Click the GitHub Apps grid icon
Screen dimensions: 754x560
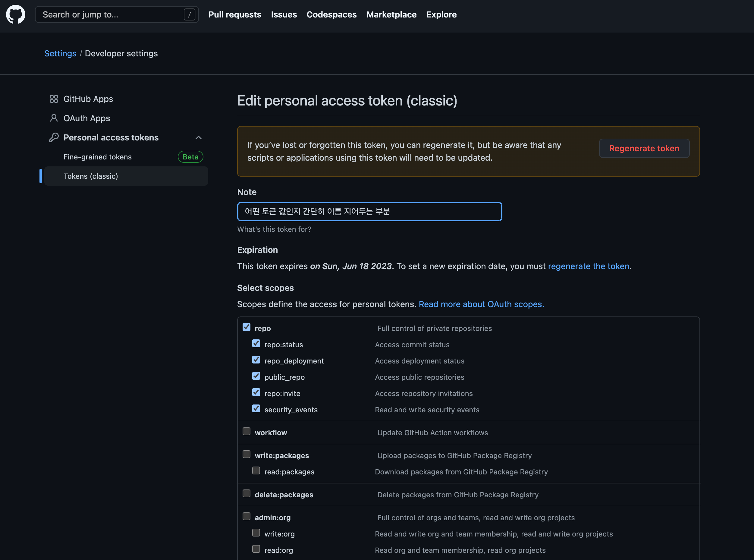pos(54,99)
